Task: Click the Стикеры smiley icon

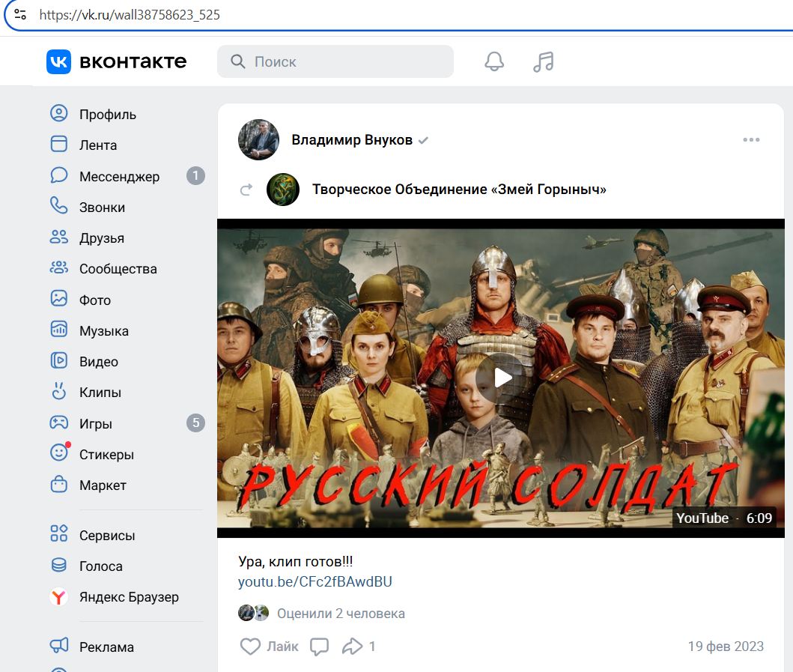Action: (58, 452)
